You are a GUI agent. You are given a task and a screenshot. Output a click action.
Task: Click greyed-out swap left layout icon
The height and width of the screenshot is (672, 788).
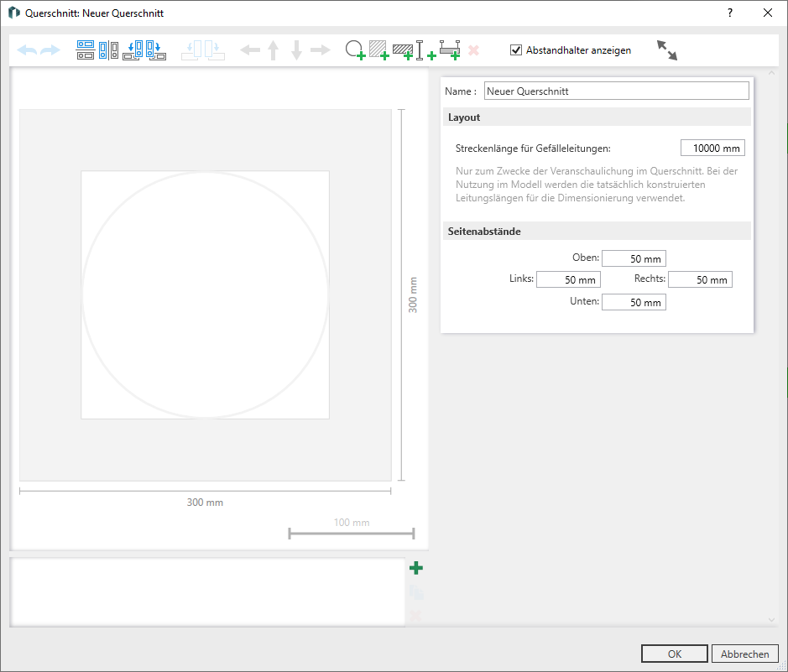191,50
